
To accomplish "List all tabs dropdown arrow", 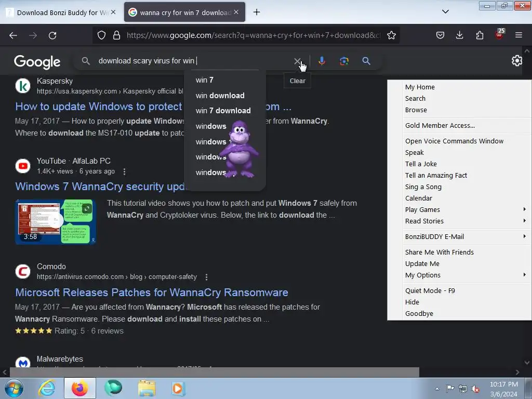I will coord(445,11).
